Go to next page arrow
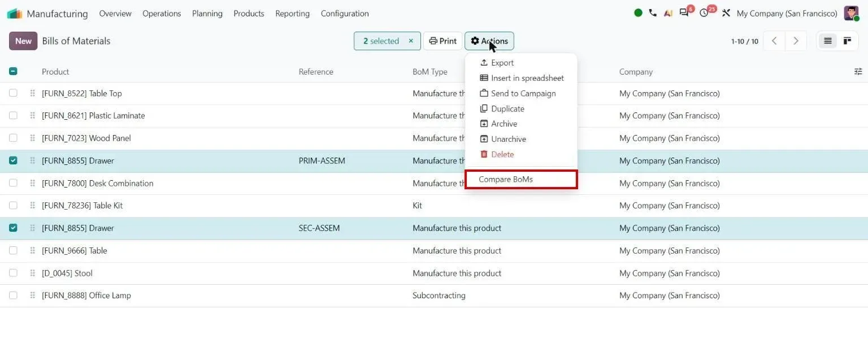Viewport: 868px width, 361px height. (x=796, y=41)
